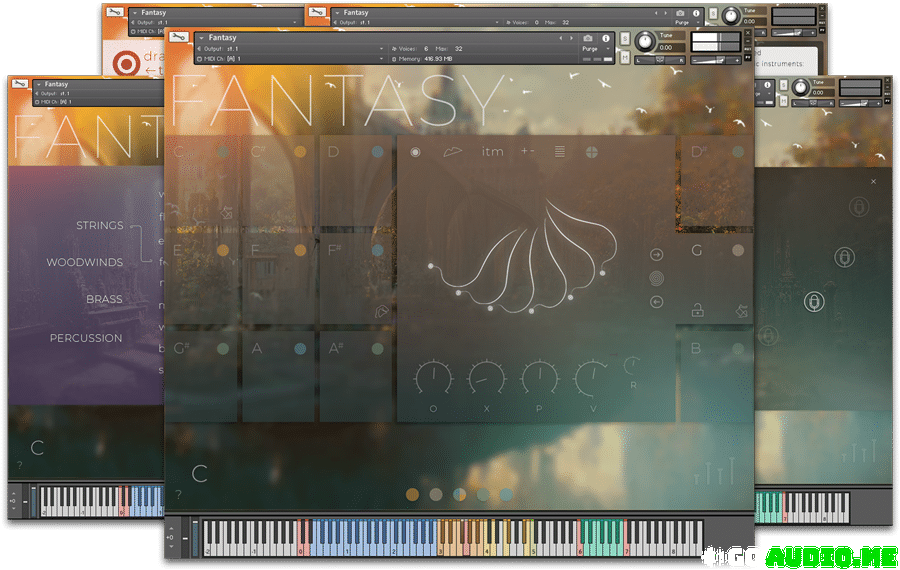
Task: Click the small icon under the C pad dot
Action: 227,212
